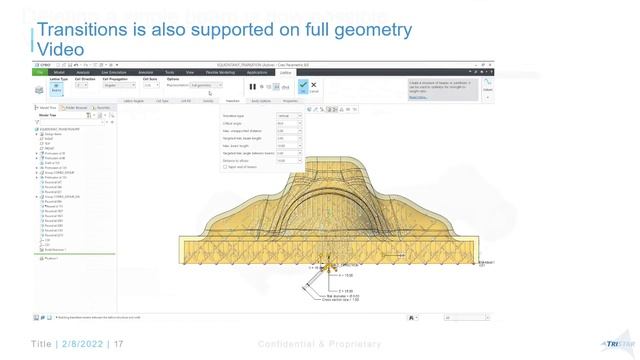Switch to the Favorites panel tab
The width and height of the screenshot is (640, 360).
[x=101, y=108]
